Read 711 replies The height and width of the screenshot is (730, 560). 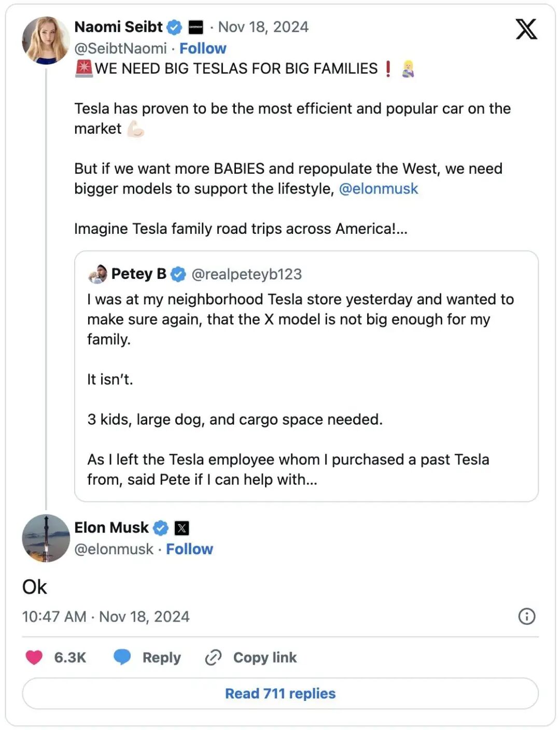coord(281,693)
